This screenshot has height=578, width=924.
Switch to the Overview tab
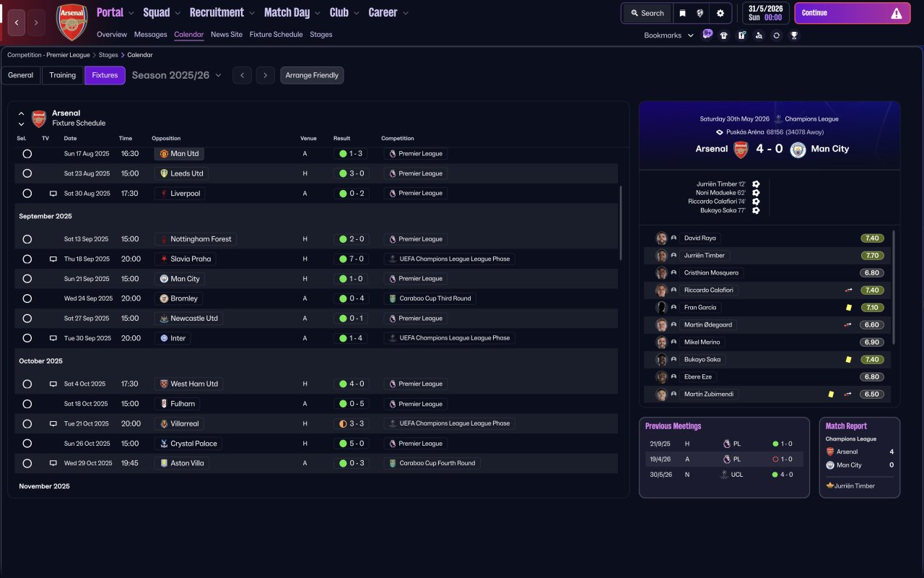tap(112, 35)
